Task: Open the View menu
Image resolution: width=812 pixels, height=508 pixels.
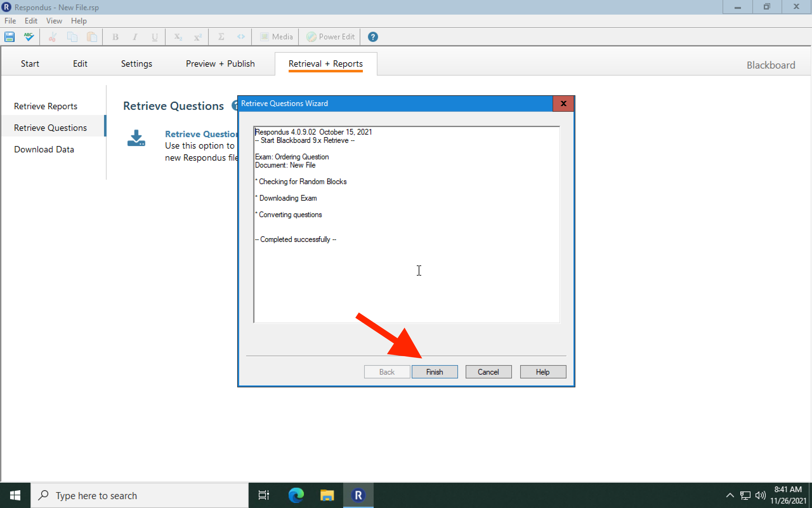Action: click(x=54, y=21)
